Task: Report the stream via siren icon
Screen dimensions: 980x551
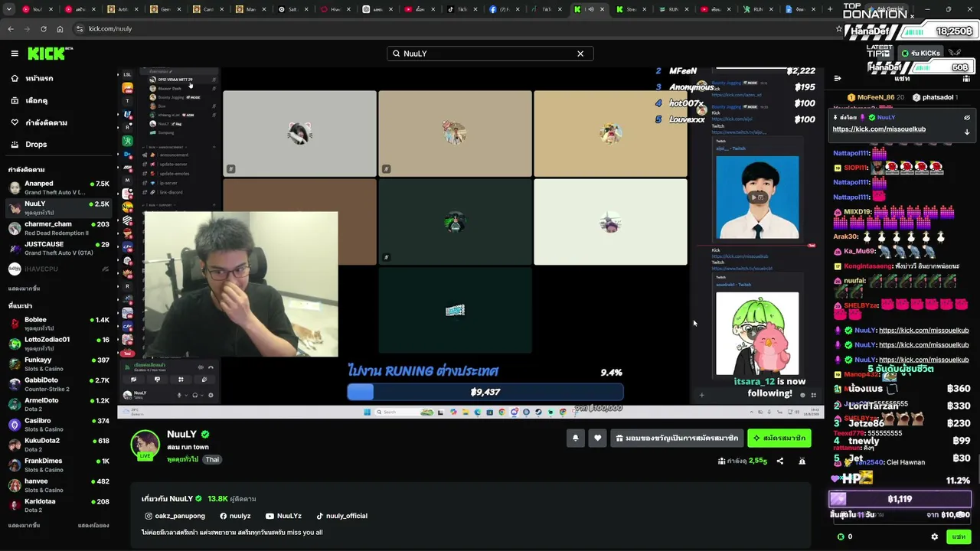Action: click(x=802, y=461)
